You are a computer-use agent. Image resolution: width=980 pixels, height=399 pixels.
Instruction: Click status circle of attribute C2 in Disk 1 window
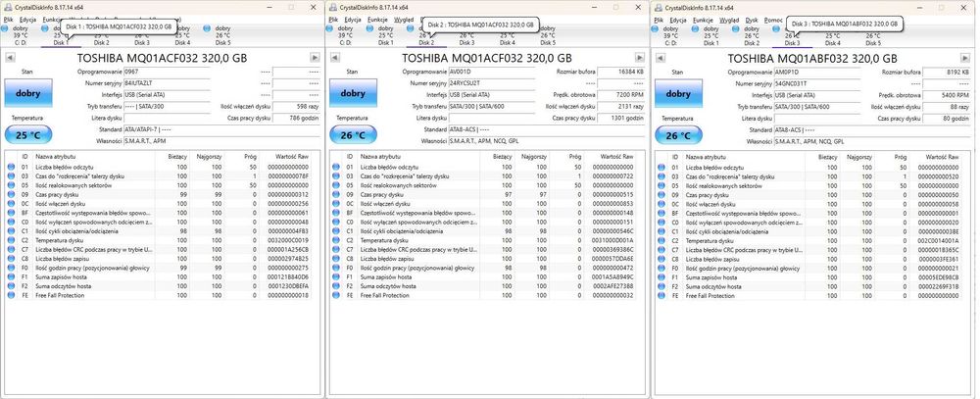(11, 241)
